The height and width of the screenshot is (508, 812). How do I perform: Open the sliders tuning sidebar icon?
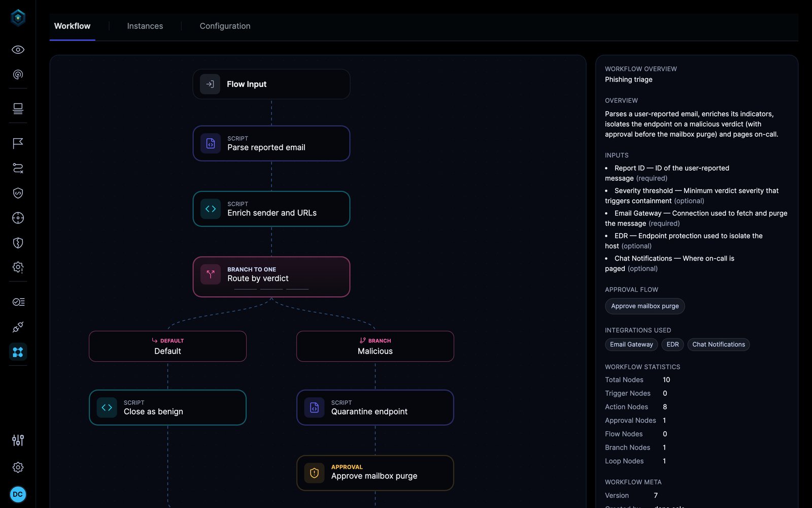click(x=18, y=440)
